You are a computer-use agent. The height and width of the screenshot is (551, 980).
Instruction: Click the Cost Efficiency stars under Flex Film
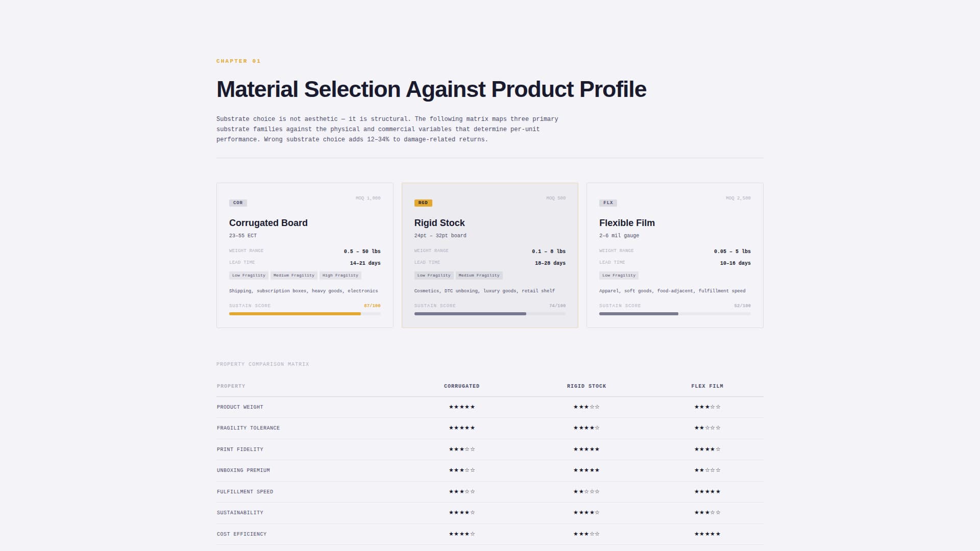pos(707,534)
